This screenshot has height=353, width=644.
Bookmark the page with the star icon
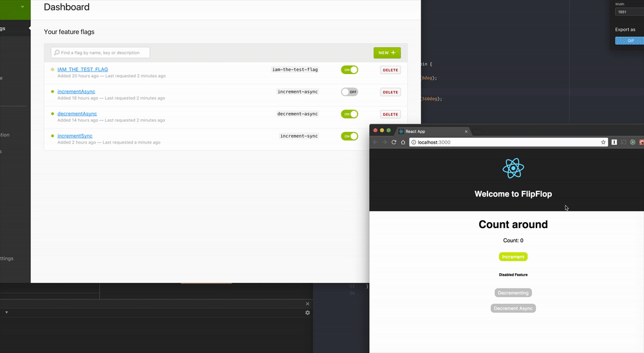[x=603, y=142]
